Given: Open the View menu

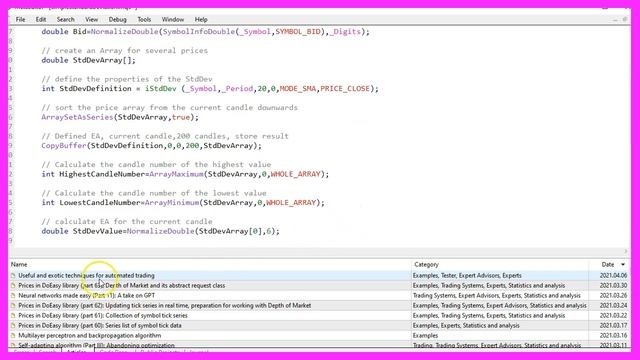Looking at the screenshot, I should [x=91, y=19].
